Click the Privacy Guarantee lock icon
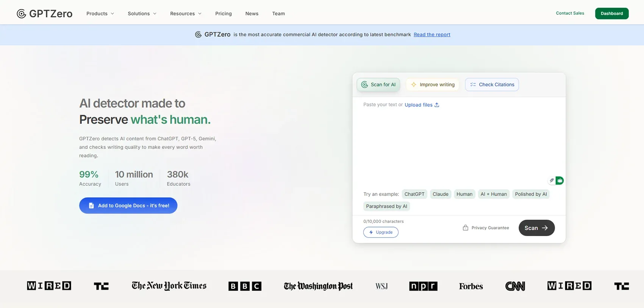This screenshot has height=308, width=644. tap(466, 228)
